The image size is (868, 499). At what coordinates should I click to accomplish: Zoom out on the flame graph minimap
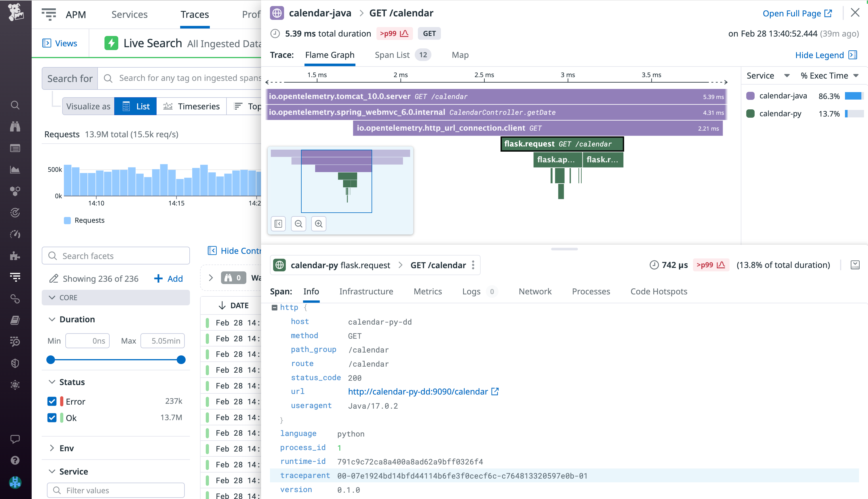tap(298, 223)
